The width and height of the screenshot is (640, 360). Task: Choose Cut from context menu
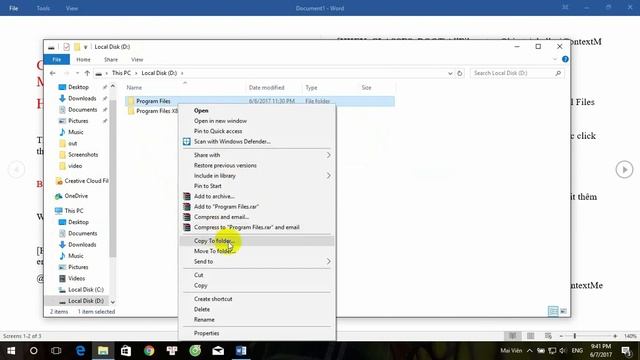[257, 275]
